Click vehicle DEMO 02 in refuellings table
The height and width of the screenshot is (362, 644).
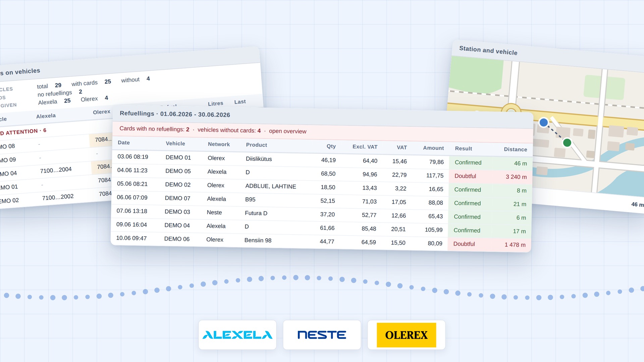(178, 185)
